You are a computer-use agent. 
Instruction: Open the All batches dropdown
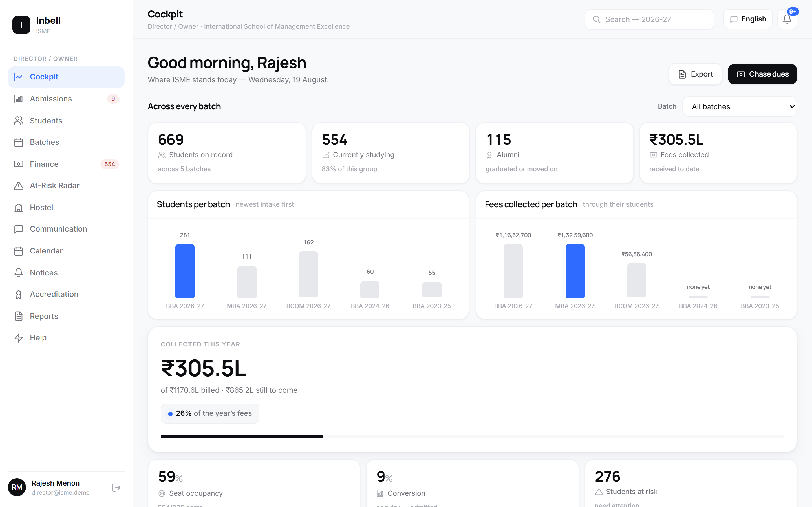[740, 107]
